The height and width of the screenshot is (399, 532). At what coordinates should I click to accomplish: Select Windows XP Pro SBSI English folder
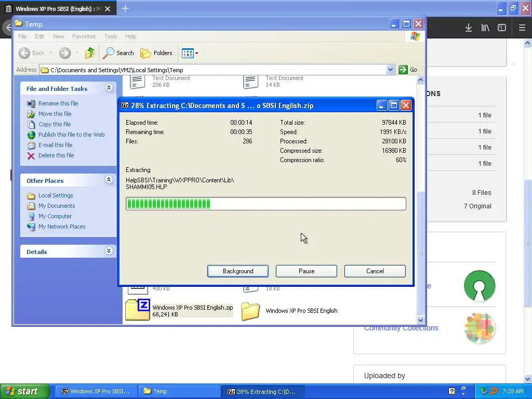click(289, 311)
